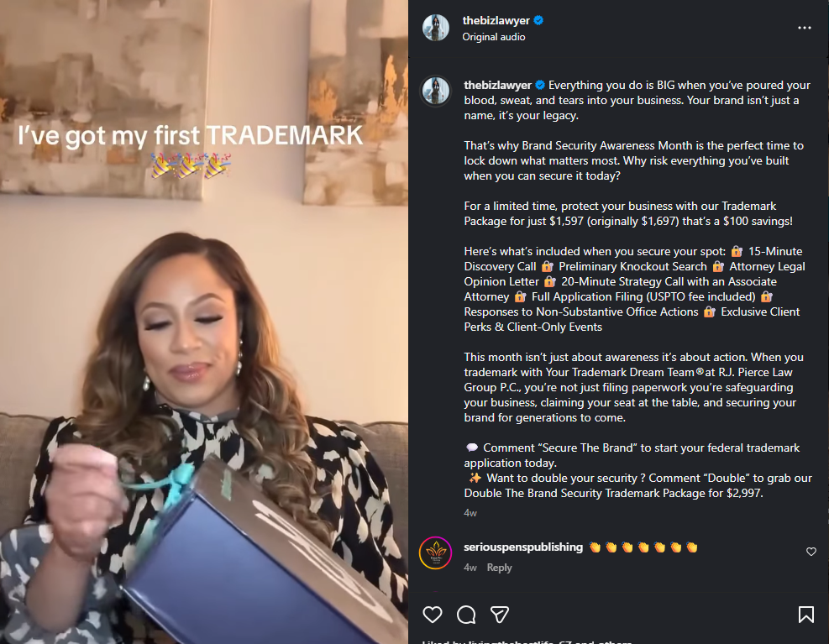This screenshot has height=644, width=829.
Task: Click the Original audio link
Action: [x=493, y=37]
